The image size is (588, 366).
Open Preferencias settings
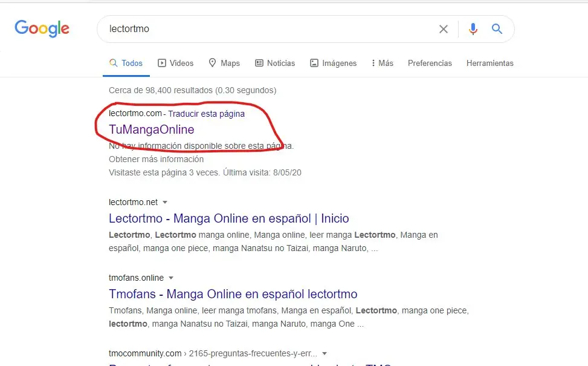point(430,63)
